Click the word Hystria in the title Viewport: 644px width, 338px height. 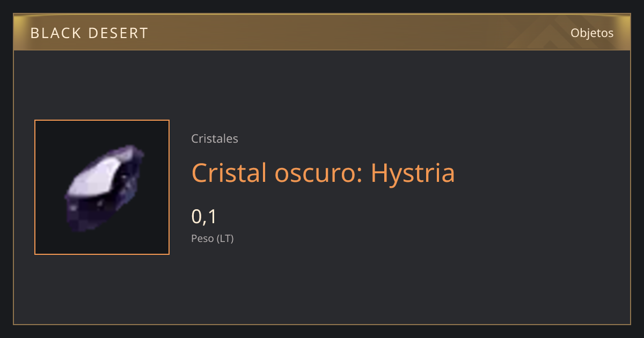click(x=413, y=173)
